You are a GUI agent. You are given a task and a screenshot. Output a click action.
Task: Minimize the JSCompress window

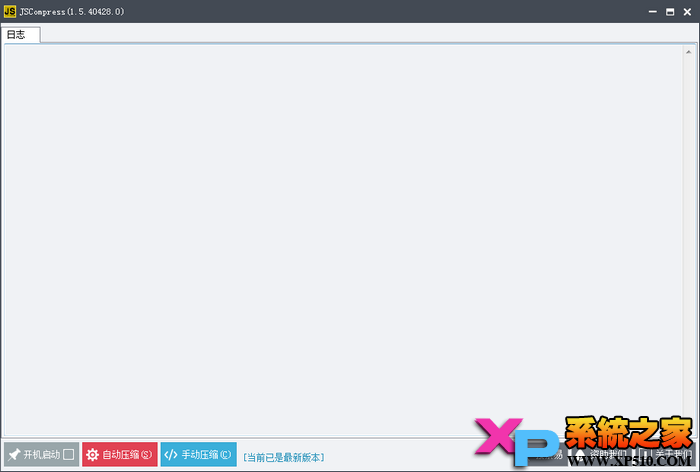(653, 12)
